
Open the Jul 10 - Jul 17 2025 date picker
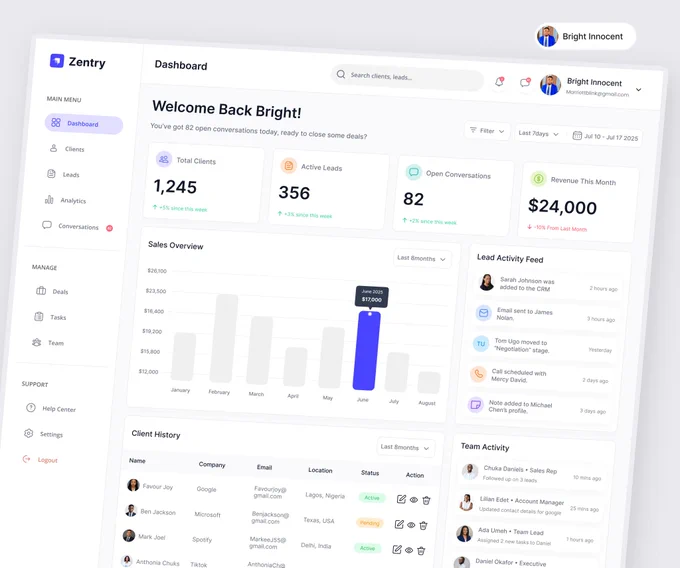coord(606,137)
